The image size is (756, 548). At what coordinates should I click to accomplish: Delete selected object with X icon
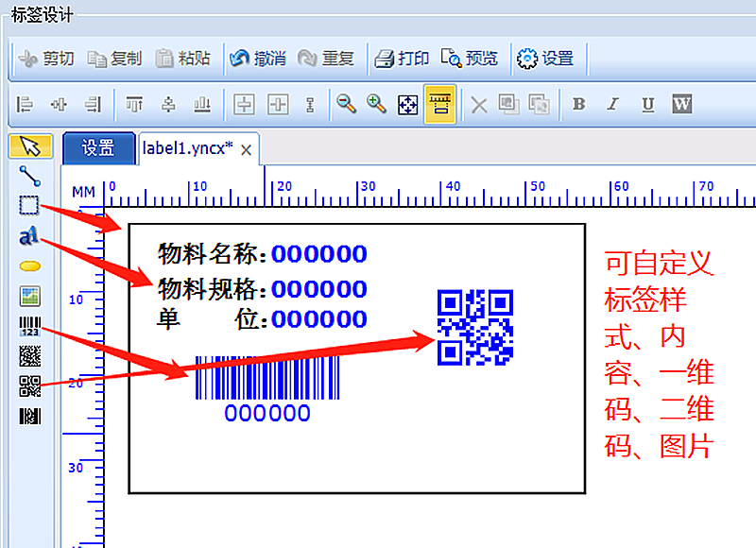479,105
